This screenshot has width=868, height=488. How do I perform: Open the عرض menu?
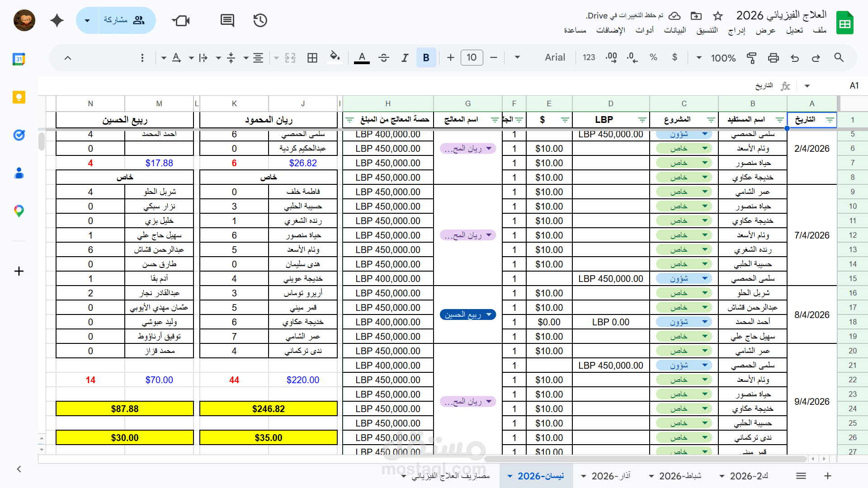pyautogui.click(x=765, y=30)
